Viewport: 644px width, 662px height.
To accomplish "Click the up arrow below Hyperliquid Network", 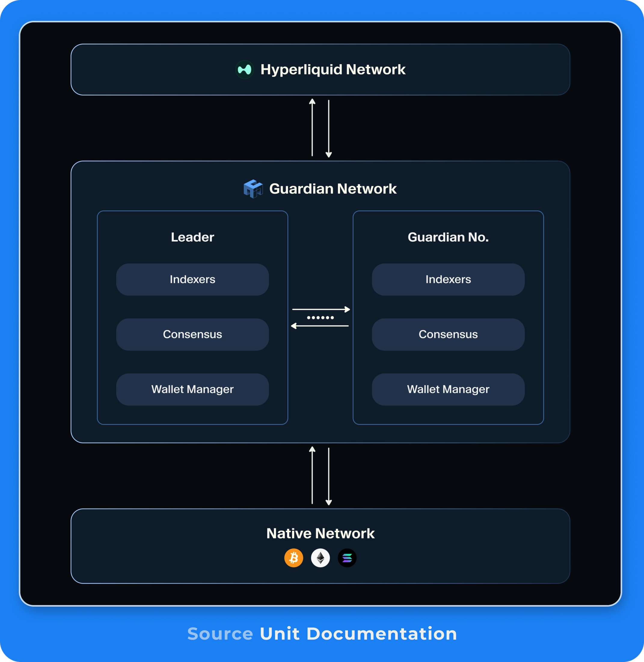I will click(312, 127).
